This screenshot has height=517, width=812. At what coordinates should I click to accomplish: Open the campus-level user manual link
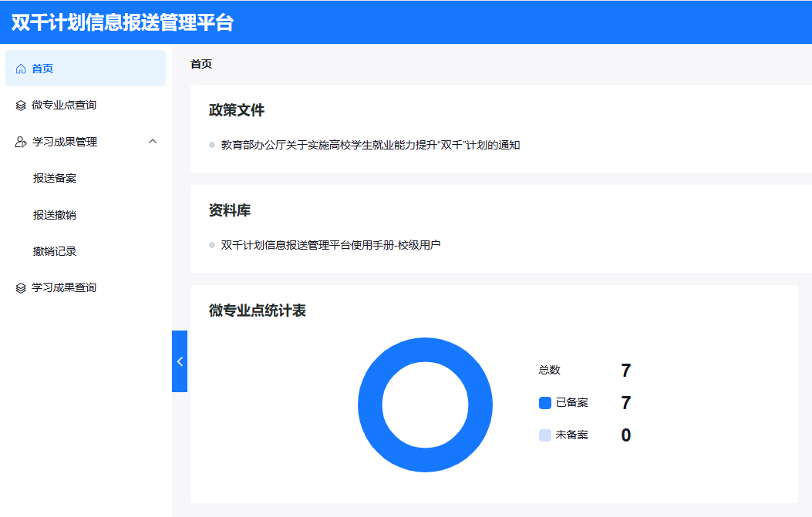(x=324, y=245)
